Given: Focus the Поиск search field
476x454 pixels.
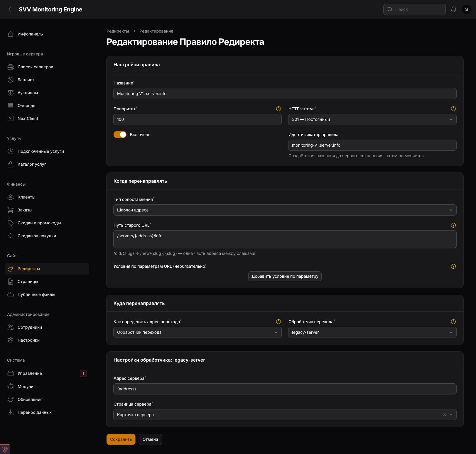Looking at the screenshot, I should click(x=414, y=9).
